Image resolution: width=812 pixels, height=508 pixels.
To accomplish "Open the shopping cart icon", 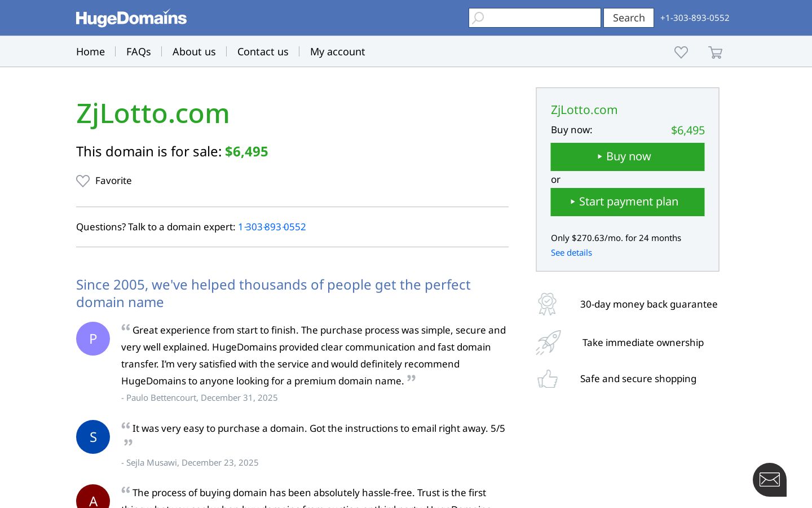I will [x=715, y=52].
